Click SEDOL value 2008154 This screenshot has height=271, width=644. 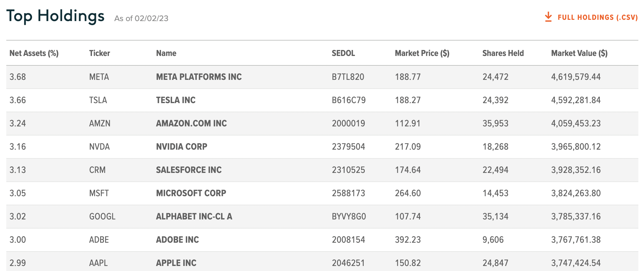(348, 240)
